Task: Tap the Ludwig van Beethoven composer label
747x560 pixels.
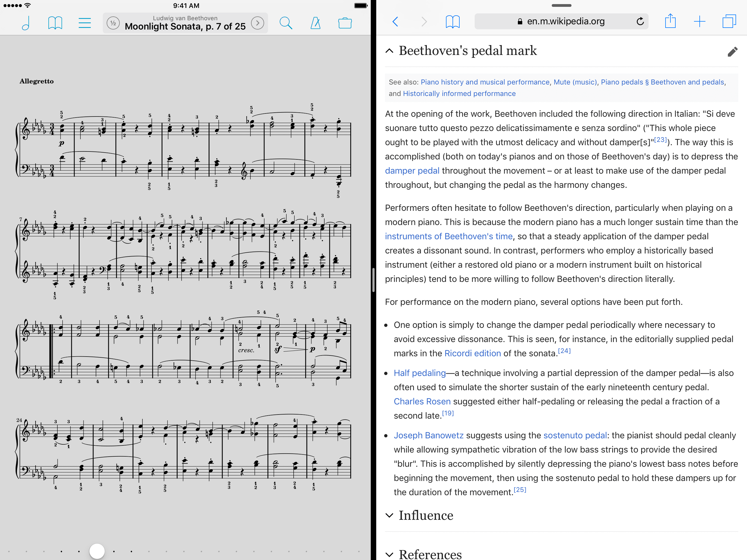Action: [185, 18]
